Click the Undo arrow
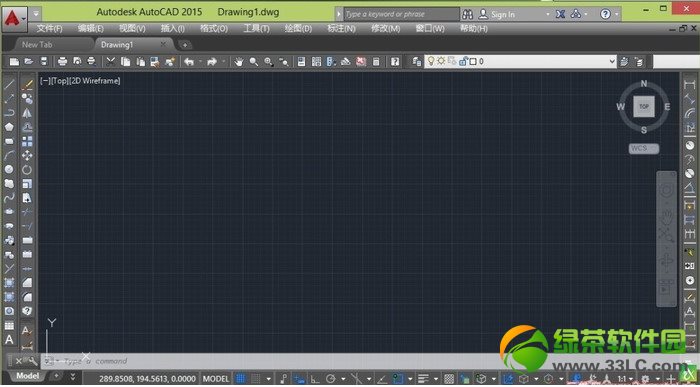Image resolution: width=700 pixels, height=387 pixels. coord(189,62)
